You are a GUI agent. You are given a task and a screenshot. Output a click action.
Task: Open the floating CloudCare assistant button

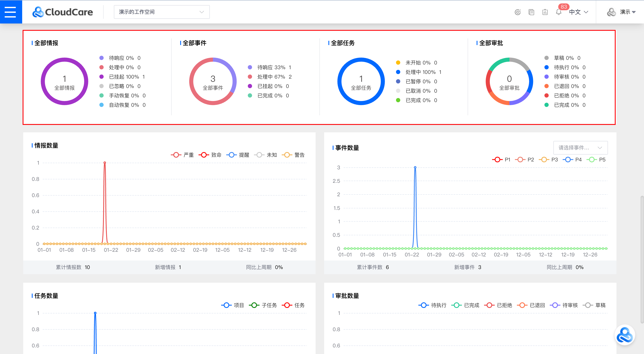point(625,335)
